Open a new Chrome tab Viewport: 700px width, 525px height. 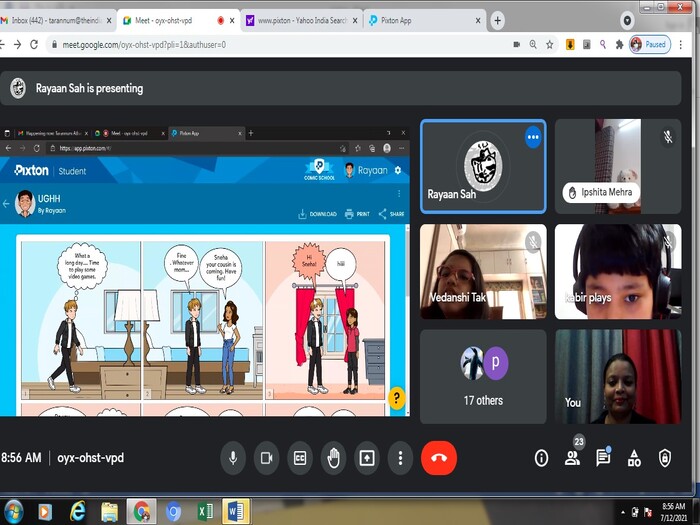497,21
